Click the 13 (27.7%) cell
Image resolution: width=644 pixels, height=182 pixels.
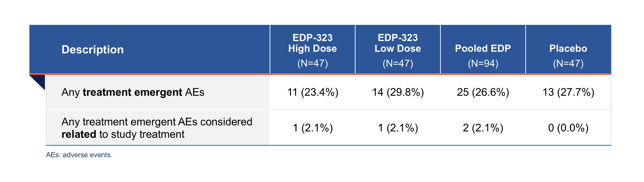[x=568, y=92]
